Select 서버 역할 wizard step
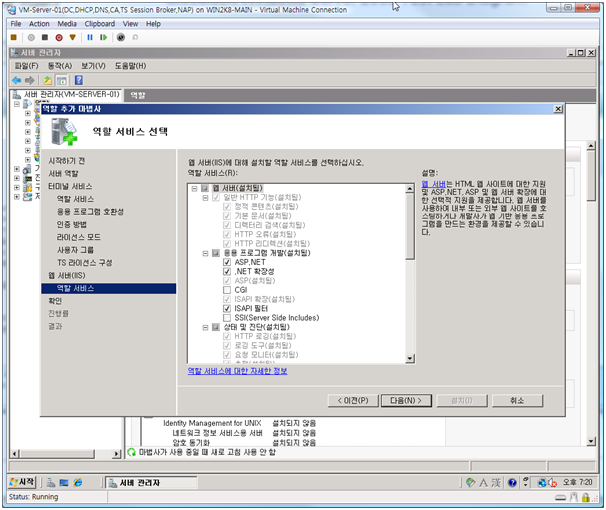 pyautogui.click(x=63, y=174)
